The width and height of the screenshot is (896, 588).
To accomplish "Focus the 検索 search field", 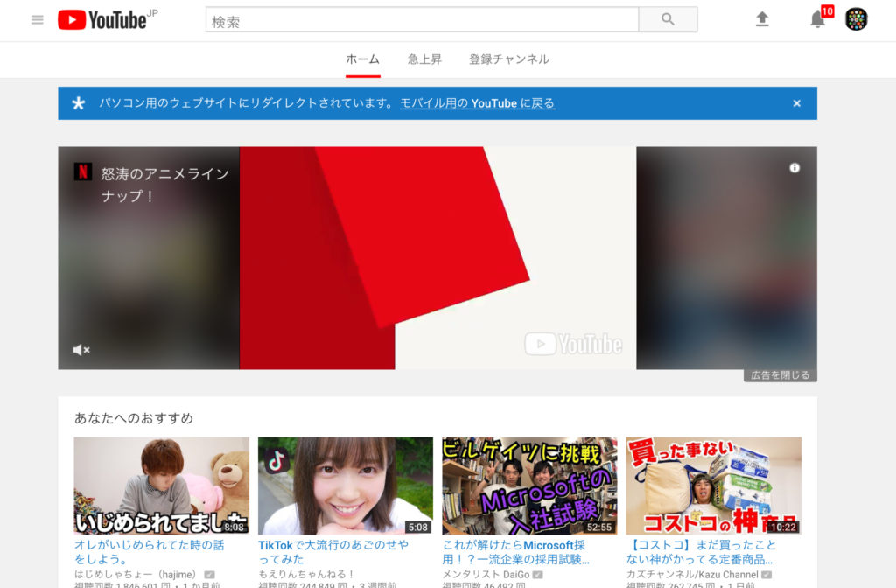I will [x=422, y=19].
